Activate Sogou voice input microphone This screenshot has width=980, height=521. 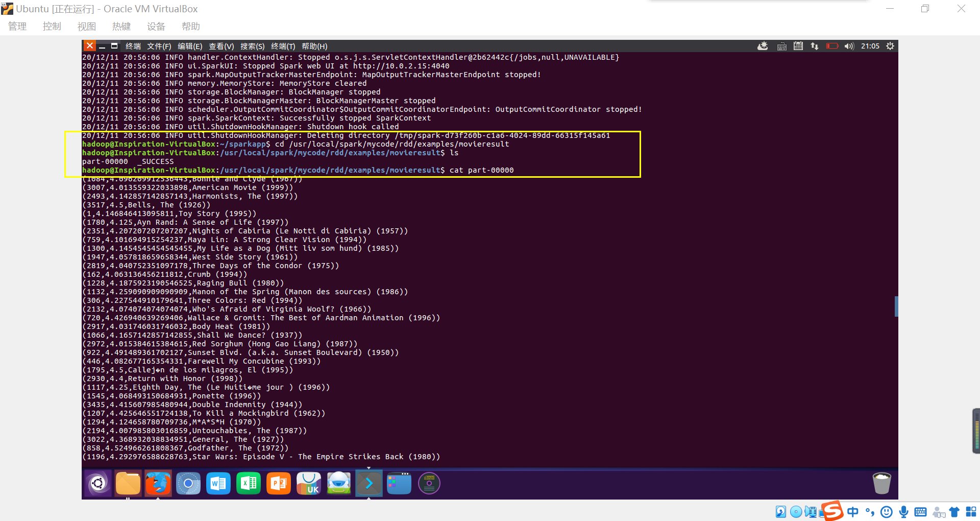point(903,511)
